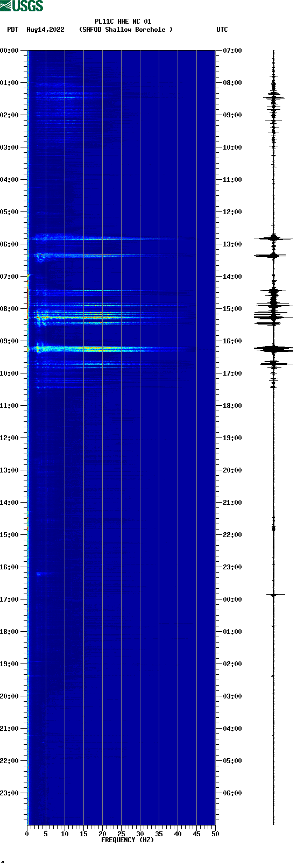The height and width of the screenshot is (868, 297).
Task: Click the 03:00 PDT time label
Action: click(10, 147)
